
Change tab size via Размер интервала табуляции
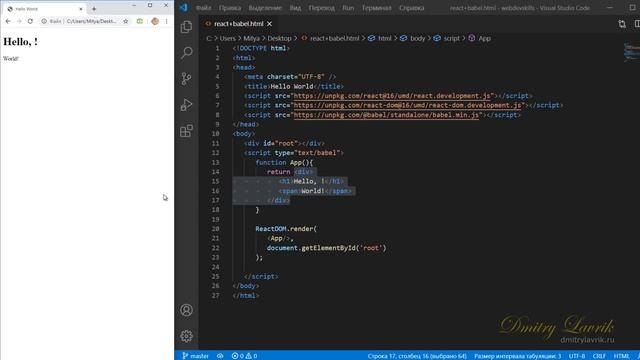(518, 356)
